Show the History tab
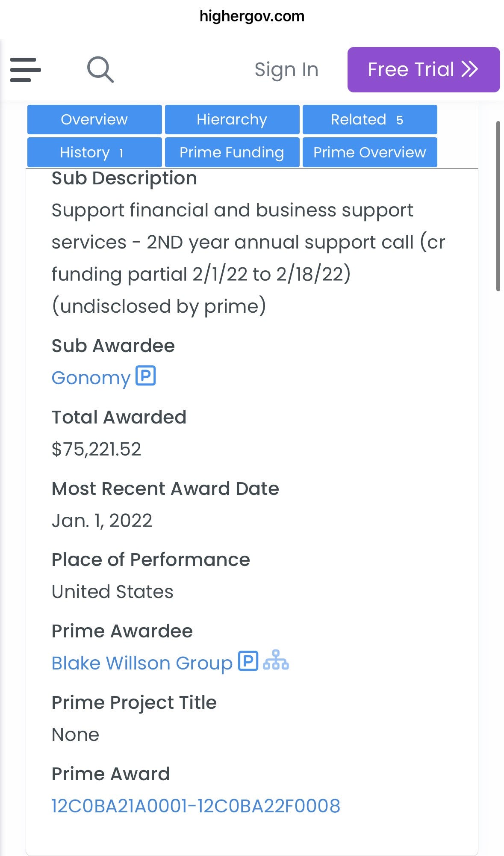 pyautogui.click(x=94, y=152)
